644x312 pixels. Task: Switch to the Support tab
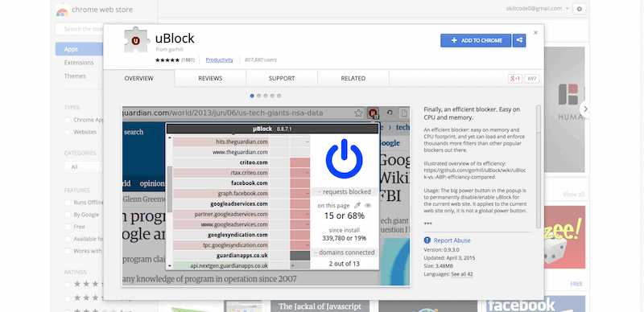(282, 79)
